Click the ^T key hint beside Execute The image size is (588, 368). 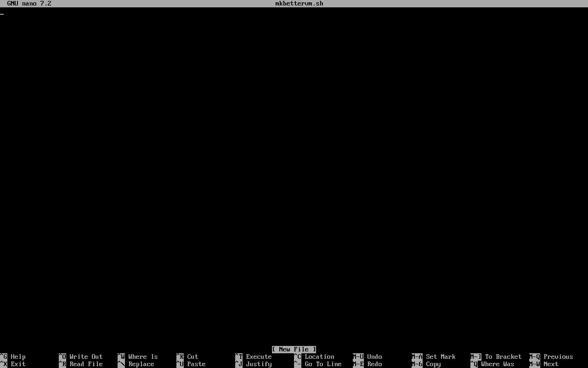point(239,356)
